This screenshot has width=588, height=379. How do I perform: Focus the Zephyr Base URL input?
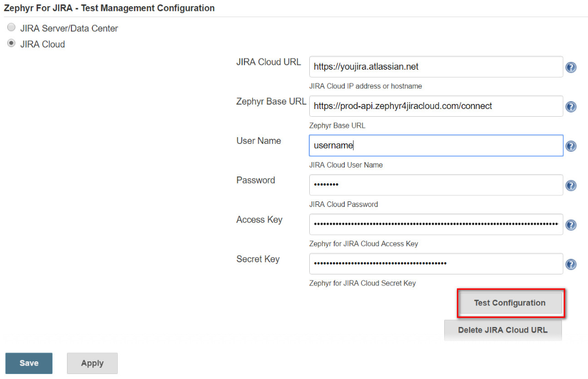tap(436, 106)
